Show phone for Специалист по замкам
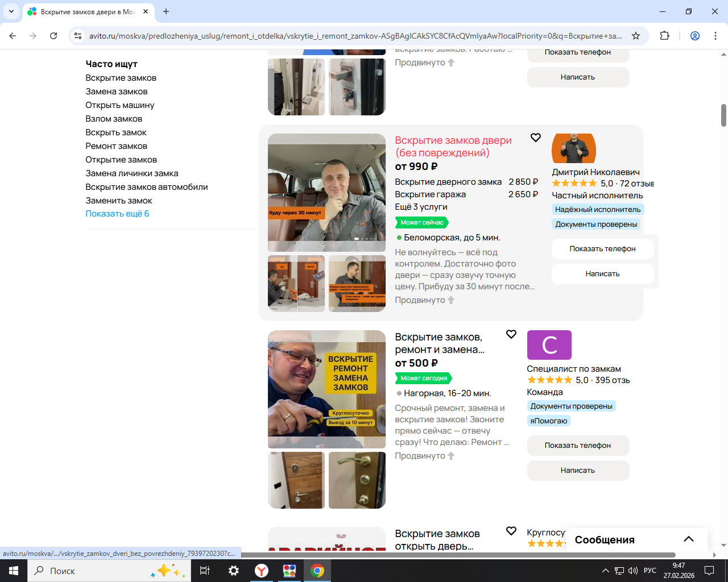 (x=578, y=446)
